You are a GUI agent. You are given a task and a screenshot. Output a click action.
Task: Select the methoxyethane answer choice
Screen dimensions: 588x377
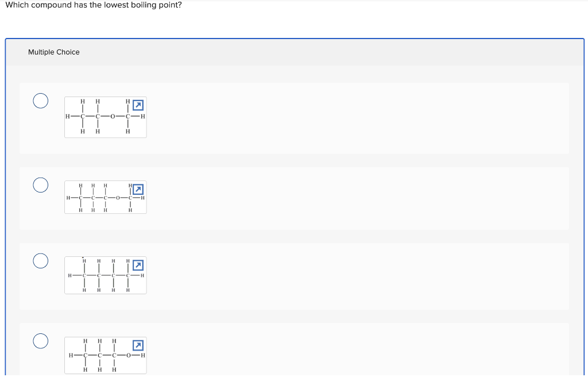point(40,101)
